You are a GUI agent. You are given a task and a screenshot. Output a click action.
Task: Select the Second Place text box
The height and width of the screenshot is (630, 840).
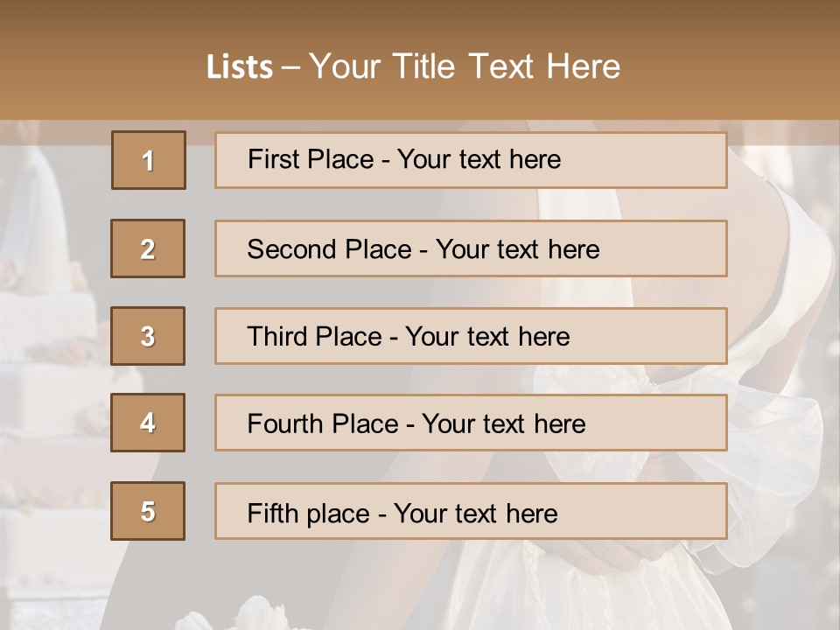(471, 248)
